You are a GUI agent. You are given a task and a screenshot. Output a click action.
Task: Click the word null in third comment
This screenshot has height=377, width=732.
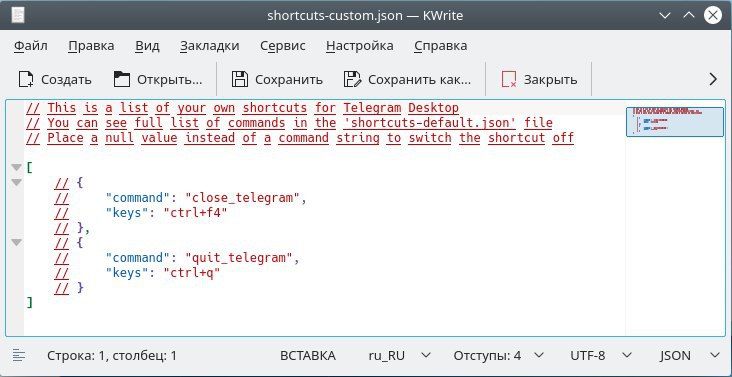120,138
